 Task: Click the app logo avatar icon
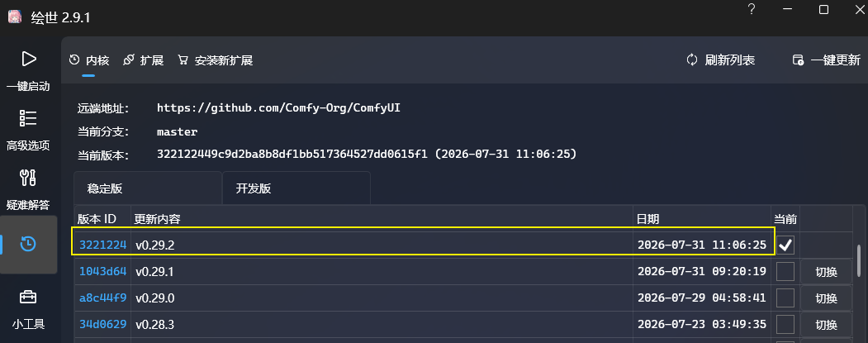[x=15, y=17]
